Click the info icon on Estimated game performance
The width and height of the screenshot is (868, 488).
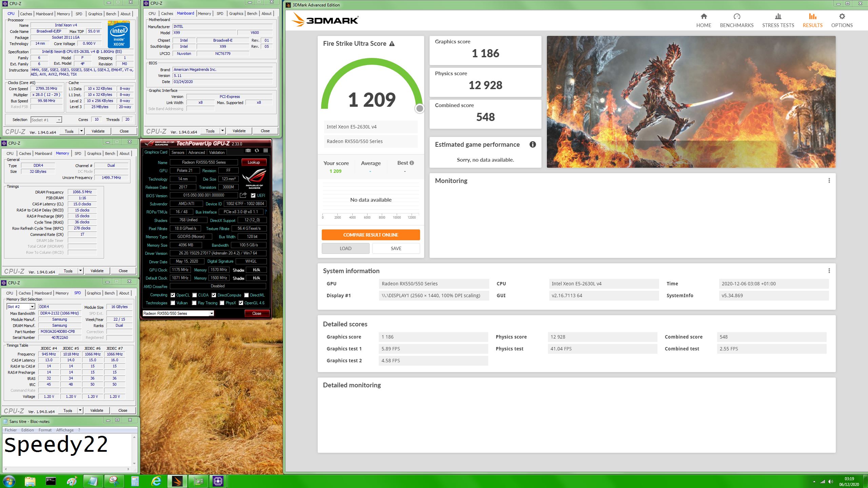click(533, 144)
